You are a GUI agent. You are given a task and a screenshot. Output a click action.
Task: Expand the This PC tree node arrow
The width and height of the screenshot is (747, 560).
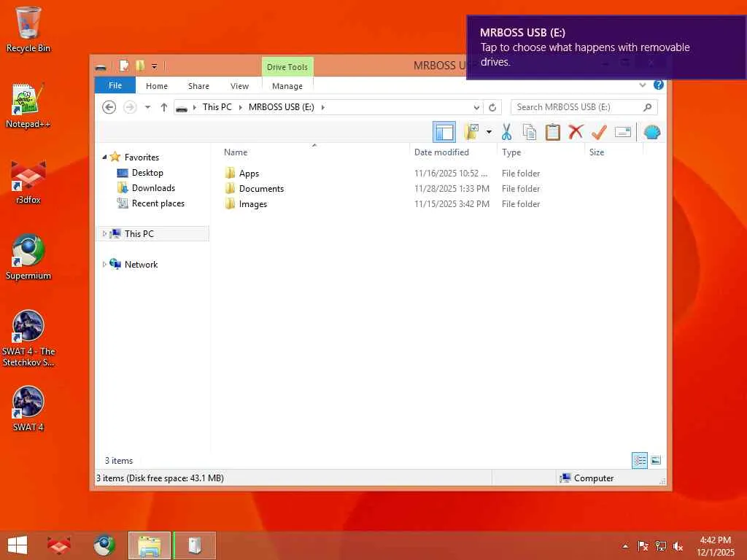104,233
